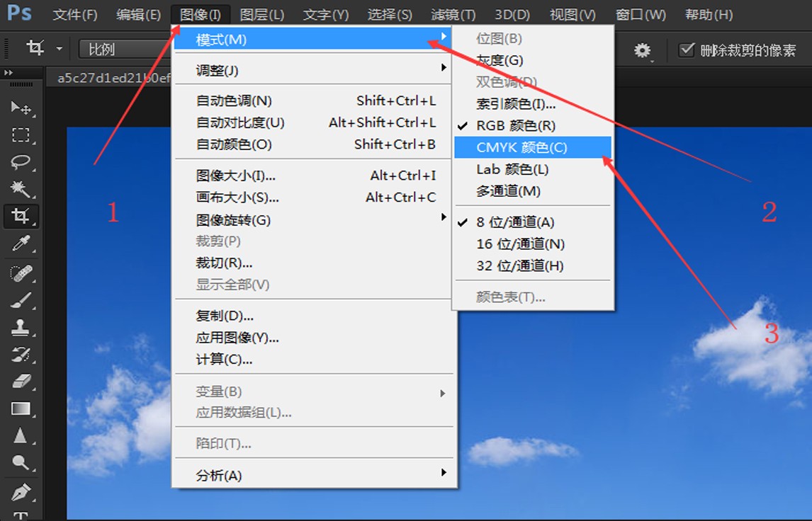Viewport: 812px width, 521px height.
Task: Apply 自动色调(N) auto tone
Action: point(313,101)
